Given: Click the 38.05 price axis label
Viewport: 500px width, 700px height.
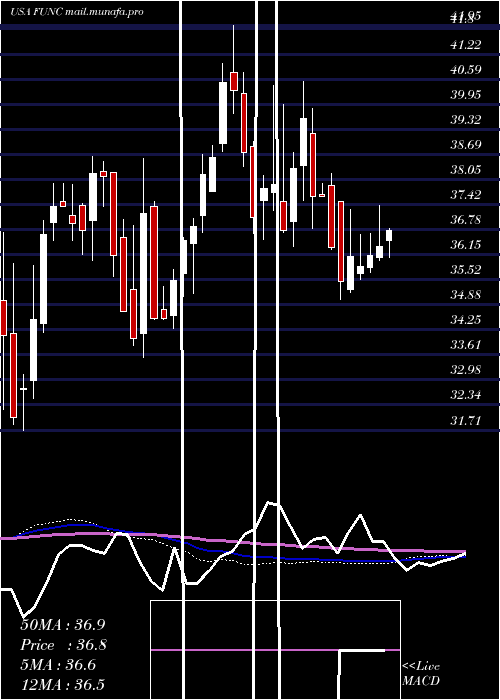Looking at the screenshot, I should click(466, 170).
